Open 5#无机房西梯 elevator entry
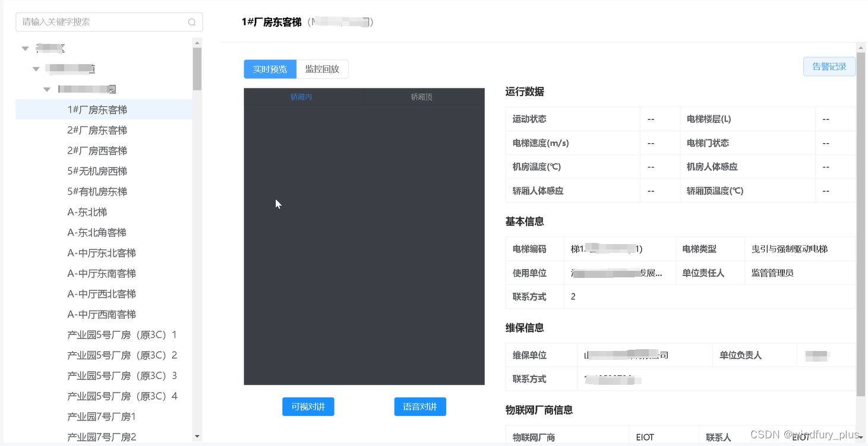This screenshot has width=868, height=446. tap(97, 171)
